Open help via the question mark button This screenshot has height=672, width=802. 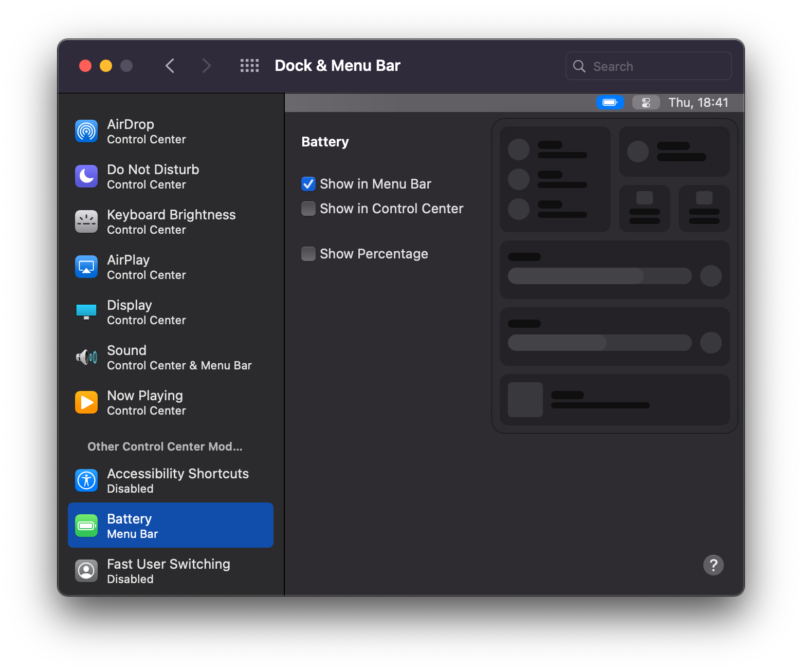(713, 565)
